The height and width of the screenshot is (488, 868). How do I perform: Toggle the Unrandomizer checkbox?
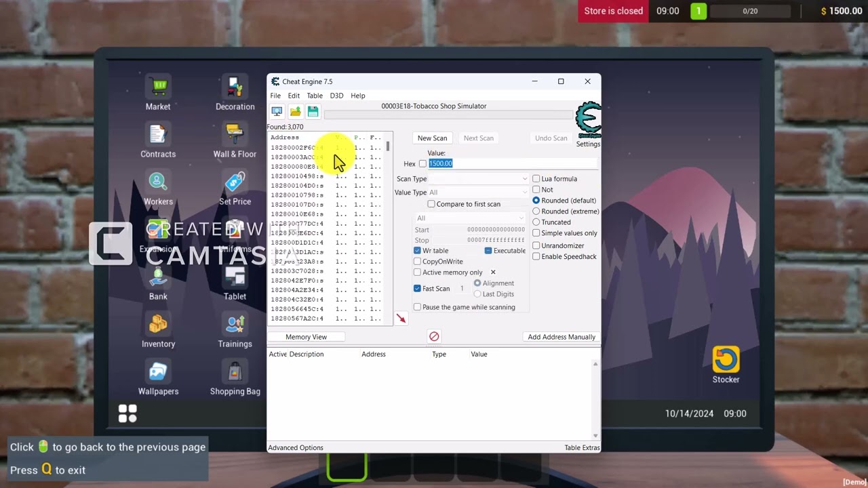coord(536,246)
